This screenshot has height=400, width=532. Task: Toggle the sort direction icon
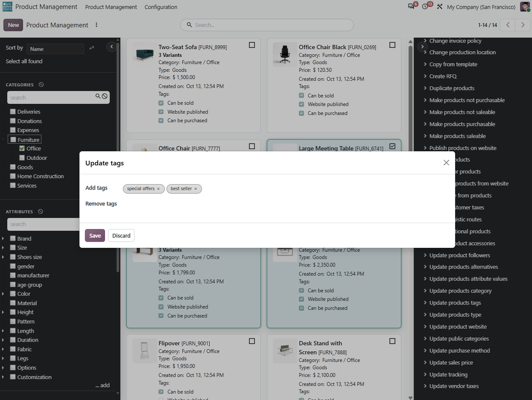point(92,48)
